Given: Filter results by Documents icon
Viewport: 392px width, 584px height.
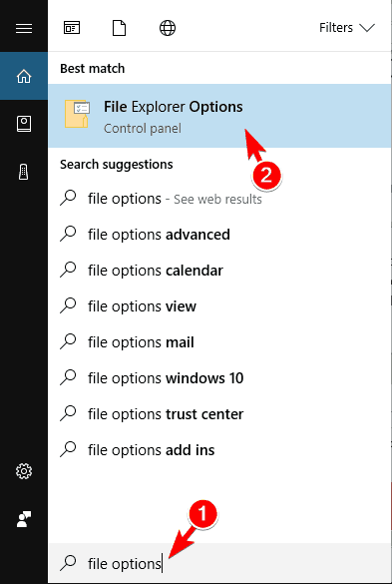Looking at the screenshot, I should tap(119, 28).
